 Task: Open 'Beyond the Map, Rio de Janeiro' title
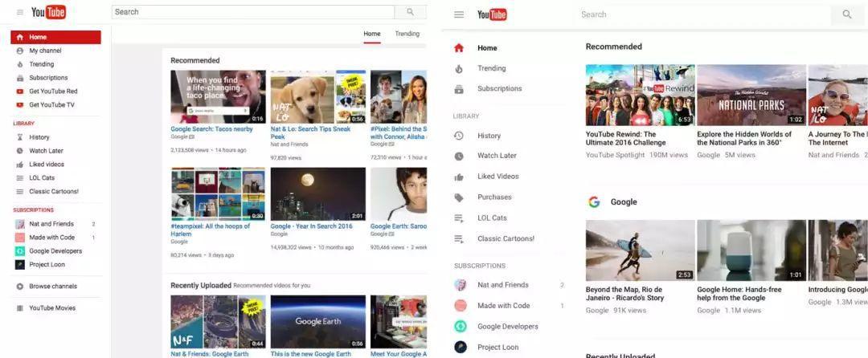point(624,293)
